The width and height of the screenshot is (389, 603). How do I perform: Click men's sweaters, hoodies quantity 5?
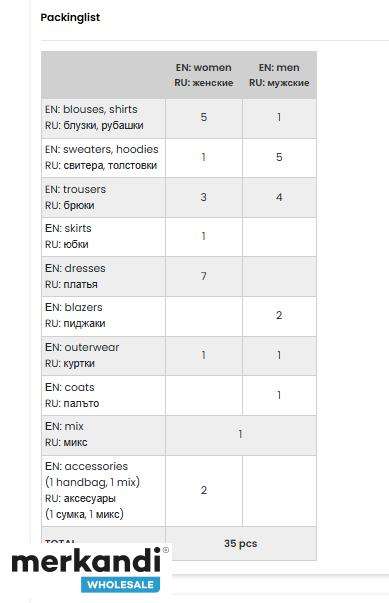click(279, 157)
